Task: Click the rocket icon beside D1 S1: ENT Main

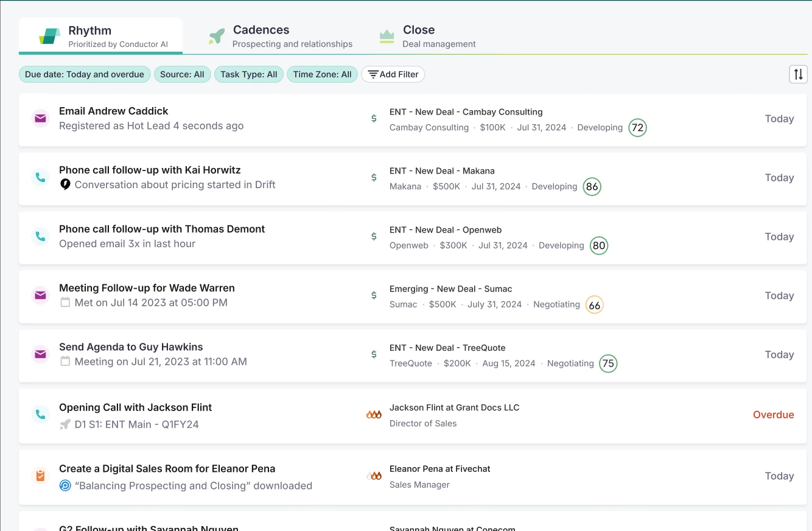Action: coord(65,424)
